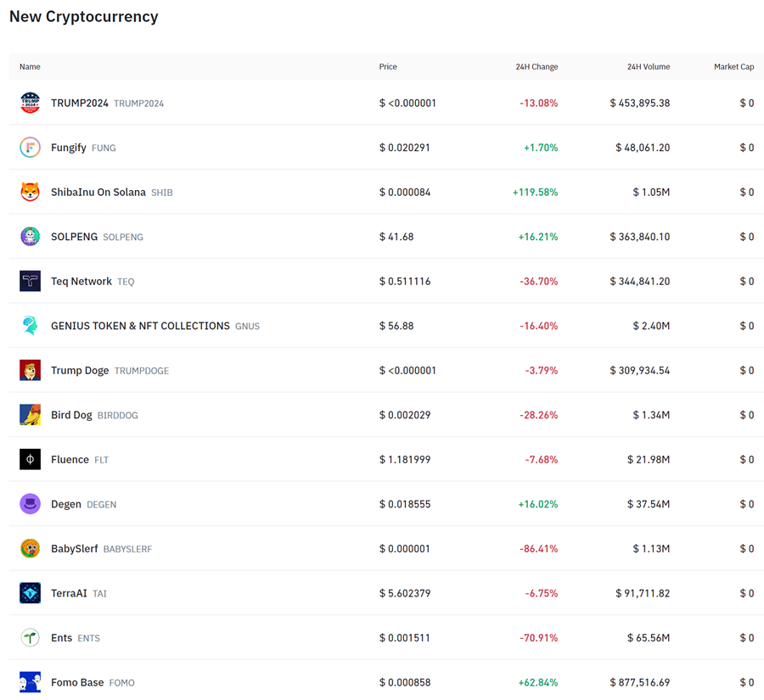
Task: Click the Fungify coin logo icon
Action: tap(30, 148)
